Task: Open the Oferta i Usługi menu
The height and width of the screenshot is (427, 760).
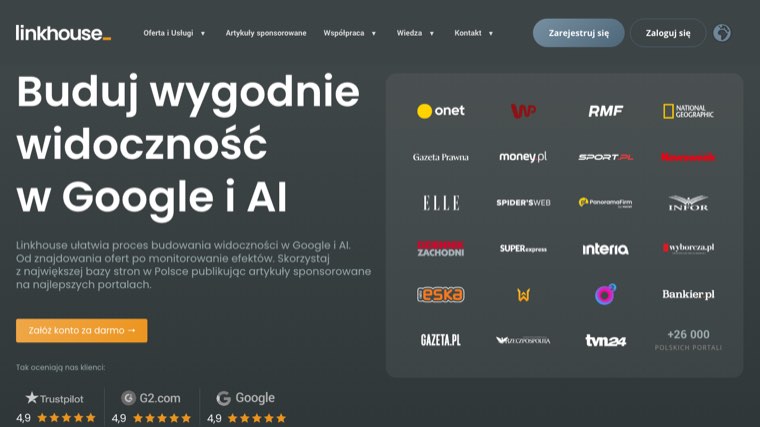Action: 168,33
